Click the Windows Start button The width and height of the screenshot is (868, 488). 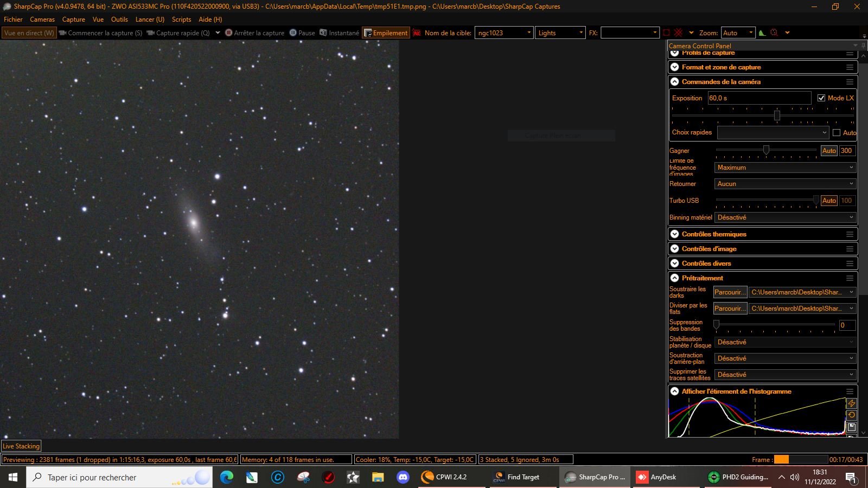point(13,477)
